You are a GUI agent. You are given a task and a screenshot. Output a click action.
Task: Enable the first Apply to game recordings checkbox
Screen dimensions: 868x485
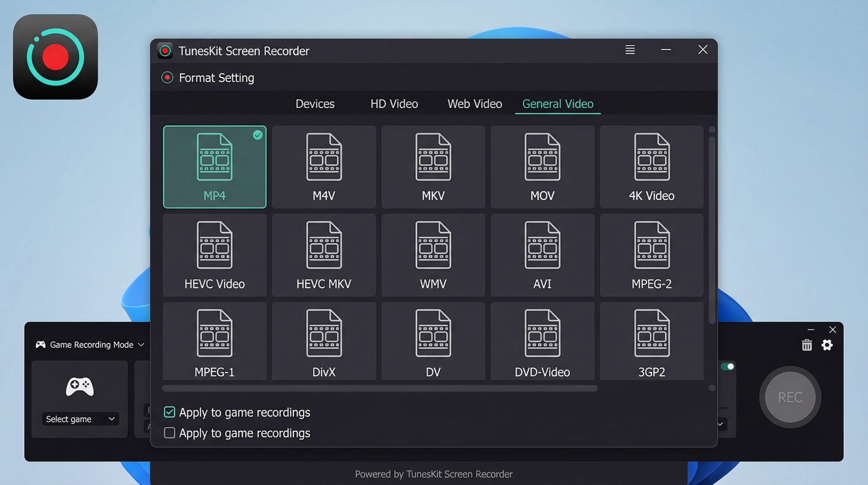coord(169,412)
